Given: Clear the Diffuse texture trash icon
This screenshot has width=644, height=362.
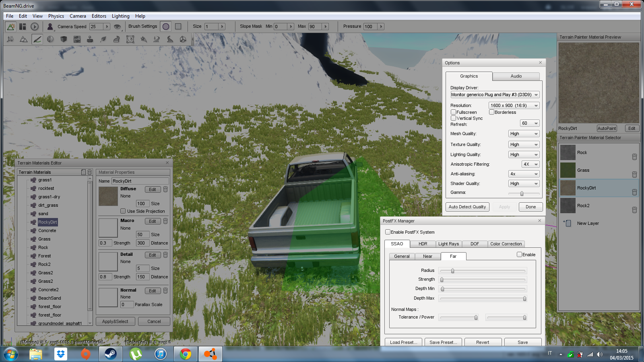Looking at the screenshot, I should tap(165, 189).
